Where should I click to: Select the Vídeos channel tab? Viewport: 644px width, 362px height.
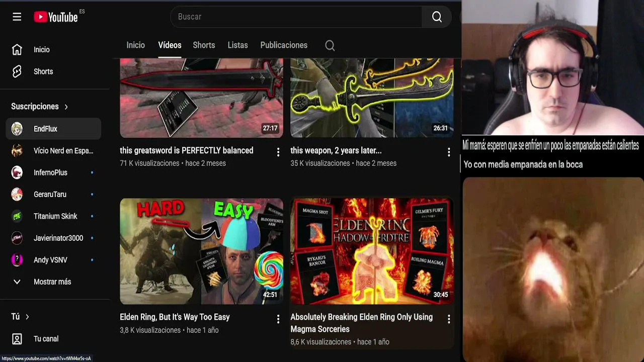point(170,45)
